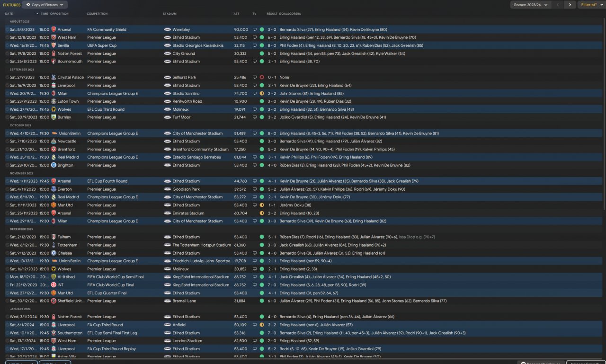Viewport: 606px width, 364px height.
Task: Click the Al-Ittihad club badge
Action: tap(53, 277)
